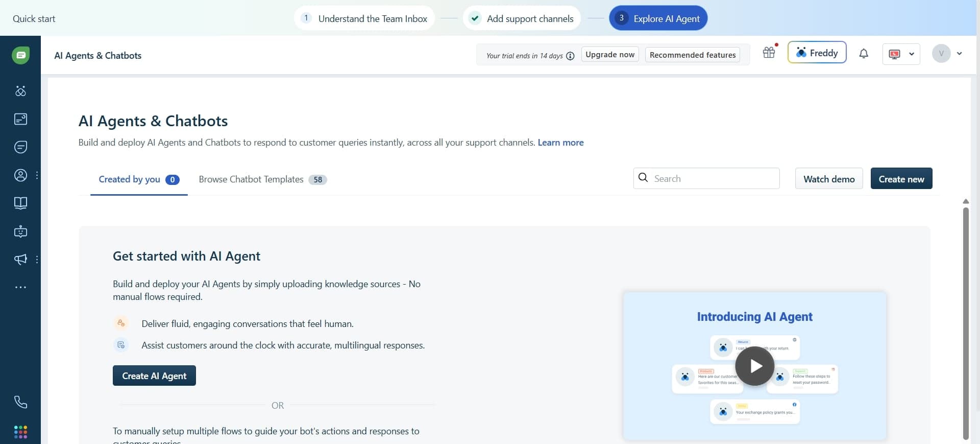Click the search magnifier icon
Screen dimensions: 980x444
click(643, 177)
